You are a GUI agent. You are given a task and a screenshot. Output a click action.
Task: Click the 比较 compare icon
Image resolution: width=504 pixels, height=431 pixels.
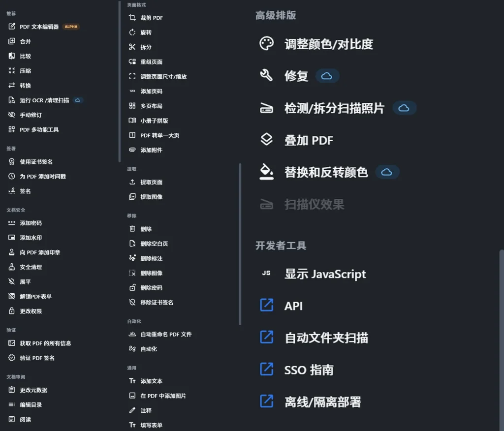click(12, 56)
